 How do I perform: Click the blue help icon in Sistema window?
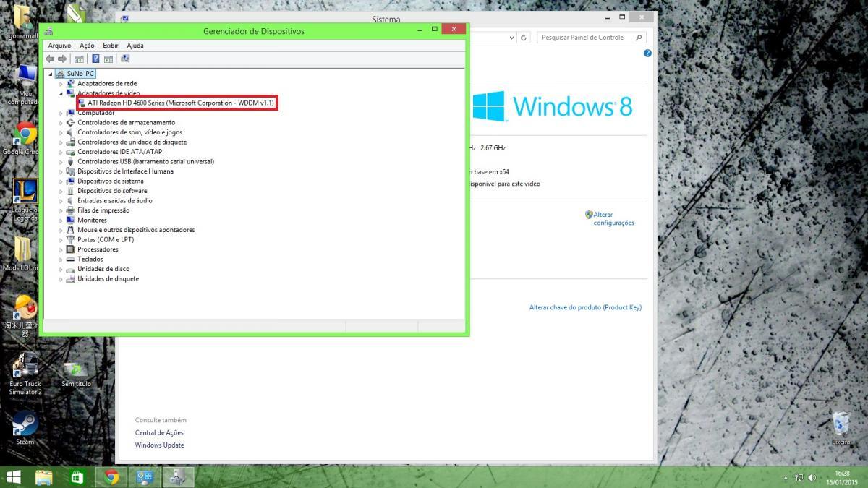[x=647, y=53]
